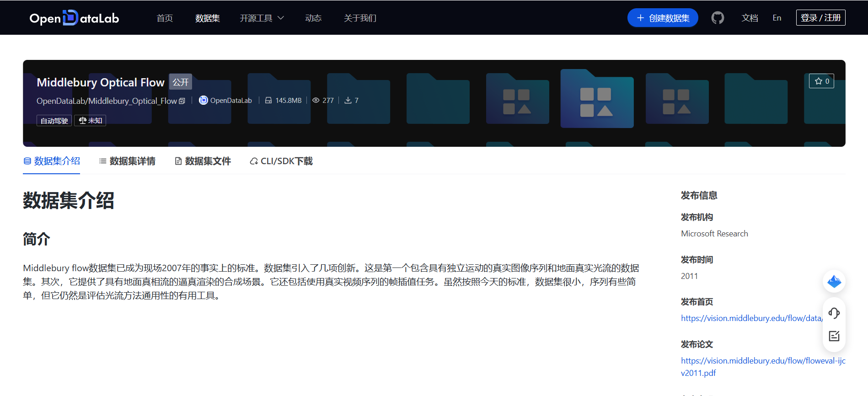Click the 自动驾驶 tag
Viewport: 868px width, 396px height.
tap(54, 121)
